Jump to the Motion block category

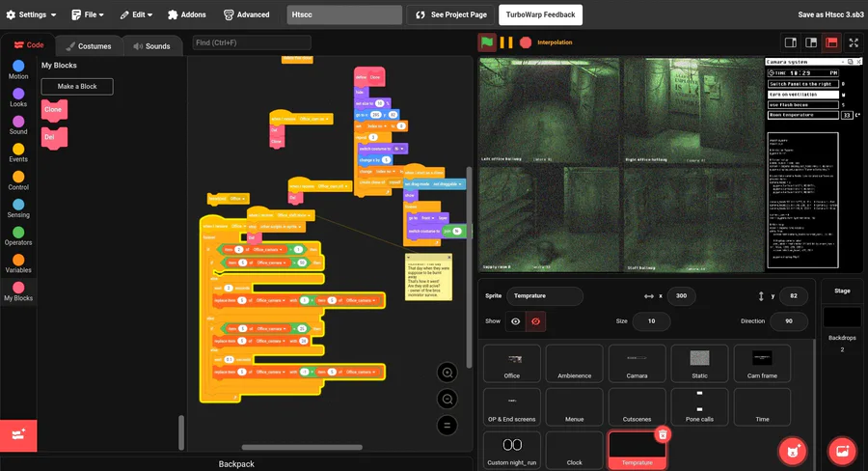point(18,69)
